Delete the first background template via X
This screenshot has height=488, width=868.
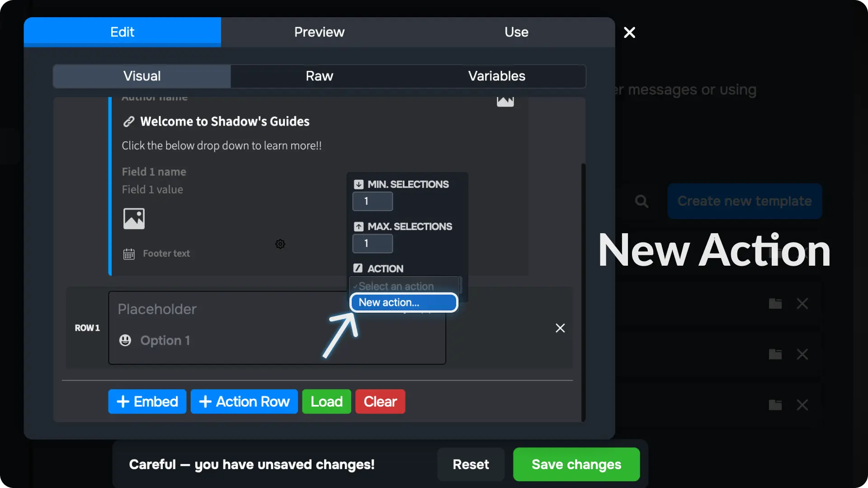click(x=802, y=304)
